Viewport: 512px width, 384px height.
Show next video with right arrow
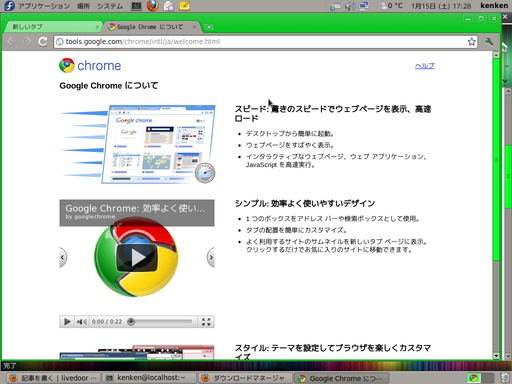(x=211, y=257)
